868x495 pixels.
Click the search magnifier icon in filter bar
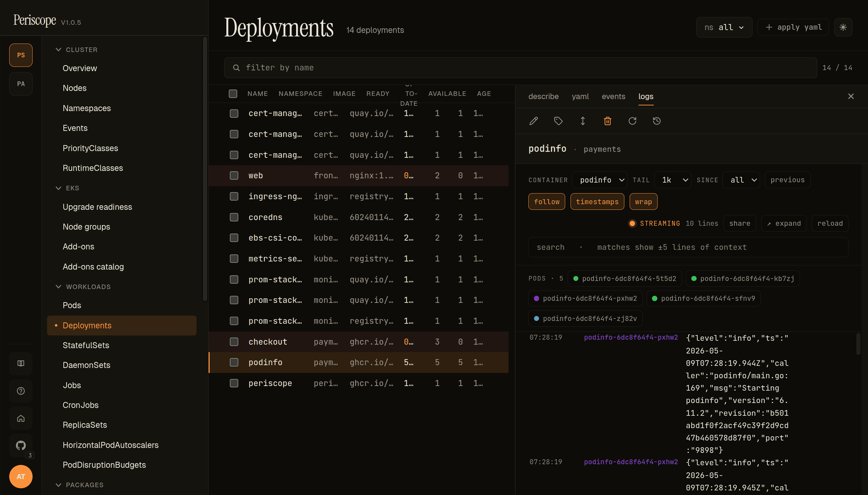pos(236,68)
